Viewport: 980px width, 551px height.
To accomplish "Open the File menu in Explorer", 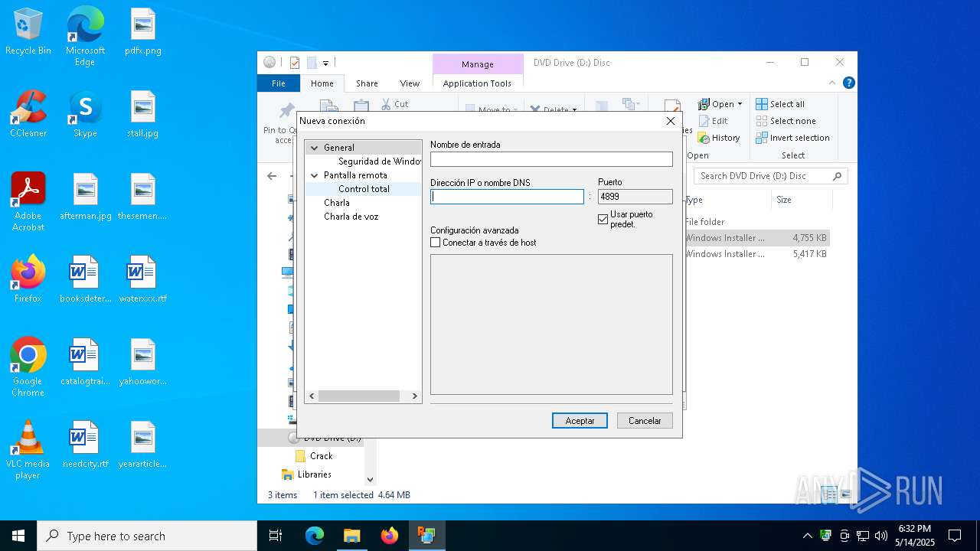I will [279, 83].
